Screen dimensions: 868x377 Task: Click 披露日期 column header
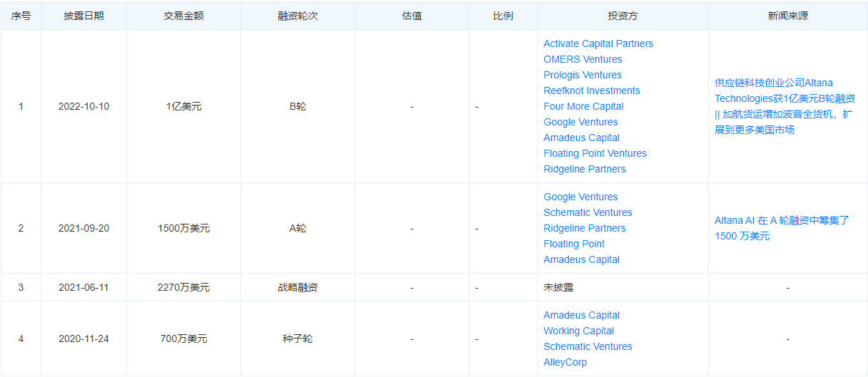coord(83,15)
